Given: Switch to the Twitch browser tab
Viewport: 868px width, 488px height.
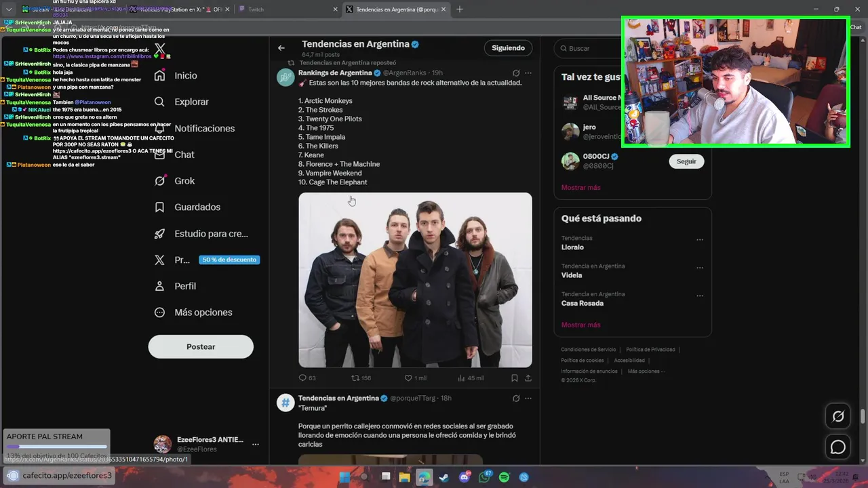Looking at the screenshot, I should tap(288, 9).
